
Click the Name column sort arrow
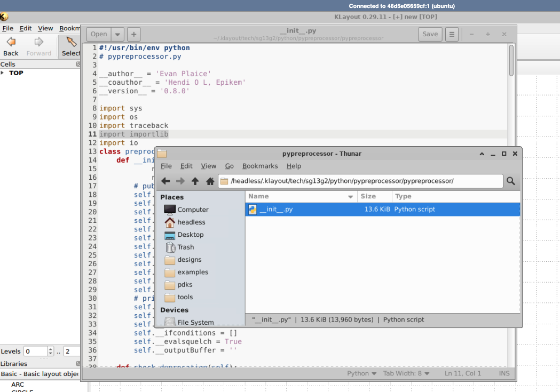[x=350, y=197]
